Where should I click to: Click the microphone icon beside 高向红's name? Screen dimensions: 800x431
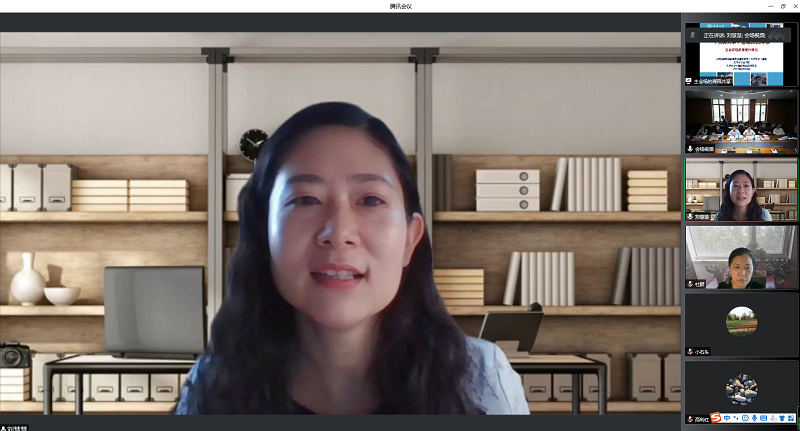coord(690,418)
